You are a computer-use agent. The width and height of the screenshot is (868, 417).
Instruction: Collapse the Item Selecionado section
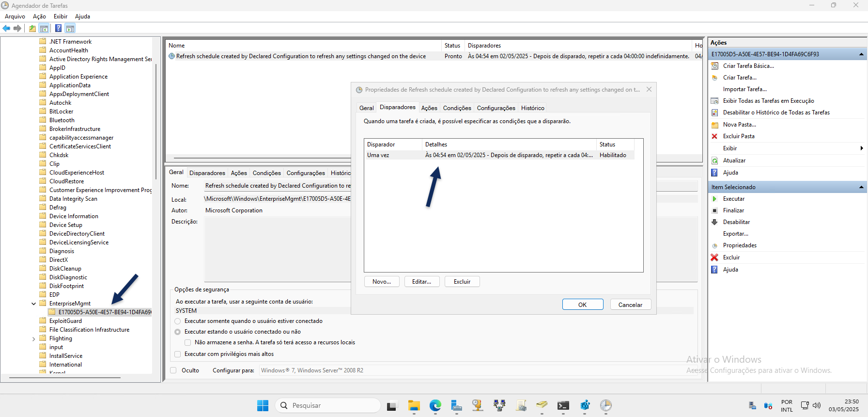(x=861, y=187)
